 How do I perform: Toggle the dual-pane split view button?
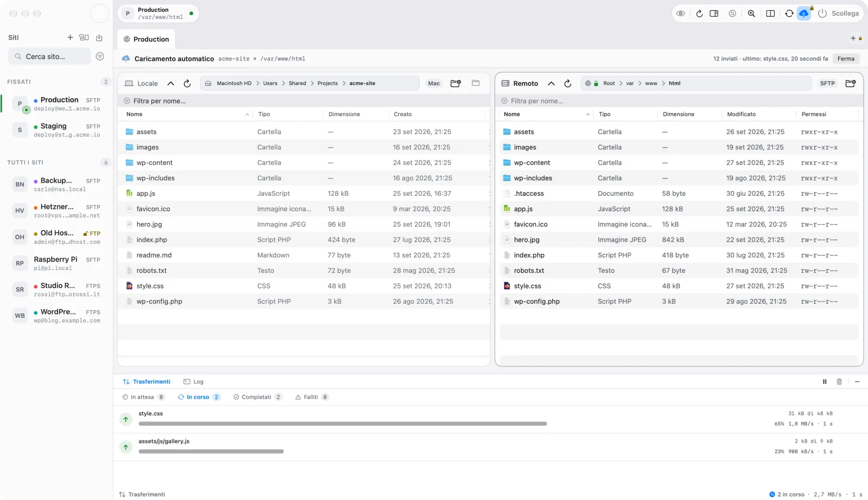[770, 14]
